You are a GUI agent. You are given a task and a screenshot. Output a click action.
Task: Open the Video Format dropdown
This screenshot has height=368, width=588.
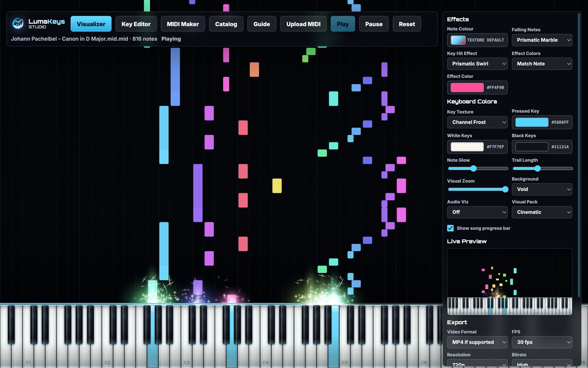(x=477, y=342)
